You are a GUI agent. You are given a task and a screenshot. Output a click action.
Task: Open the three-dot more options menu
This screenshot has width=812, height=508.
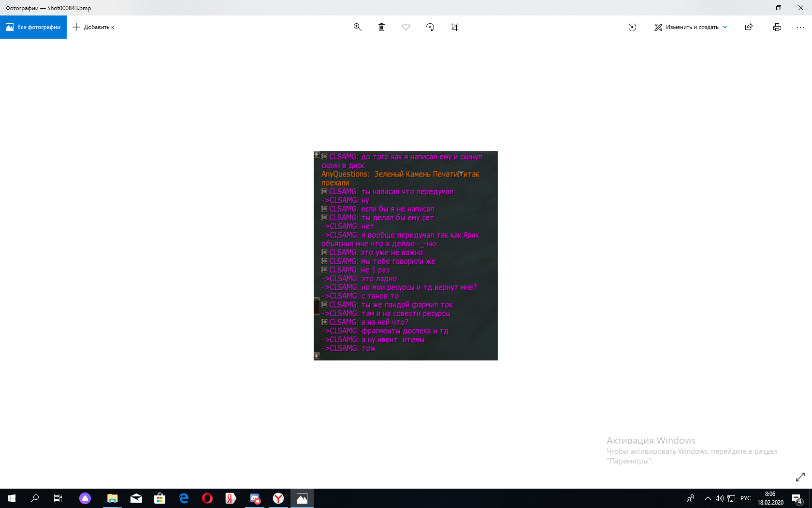[x=800, y=27]
